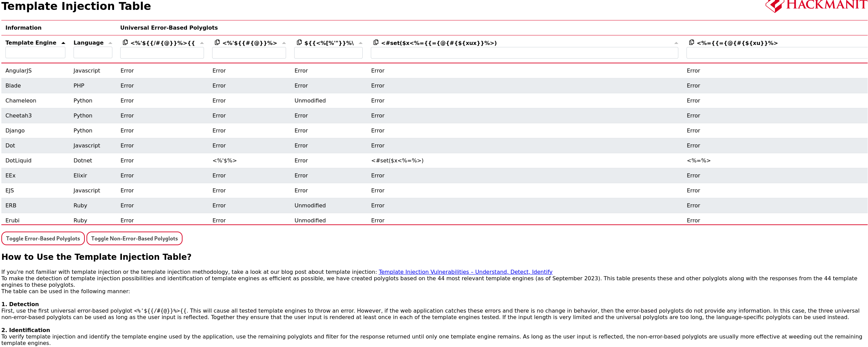Image resolution: width=868 pixels, height=347 pixels.
Task: Click the 1. Detection heading
Action: [x=20, y=304]
